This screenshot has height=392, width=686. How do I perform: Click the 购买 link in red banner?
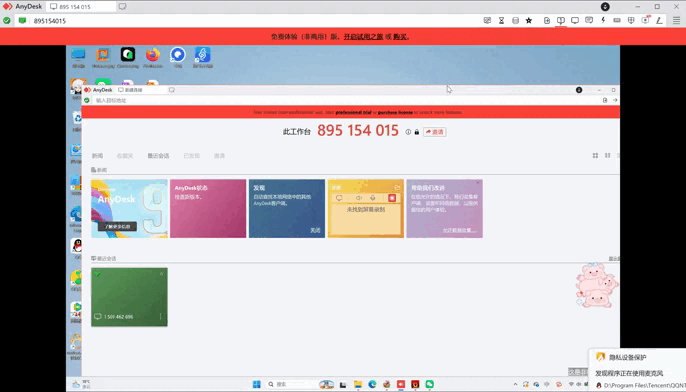click(x=400, y=37)
